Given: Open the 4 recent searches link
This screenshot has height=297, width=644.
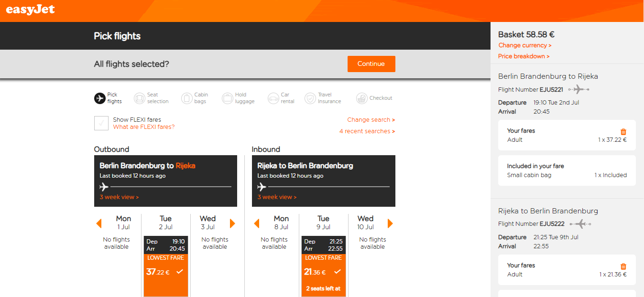Looking at the screenshot, I should (367, 131).
